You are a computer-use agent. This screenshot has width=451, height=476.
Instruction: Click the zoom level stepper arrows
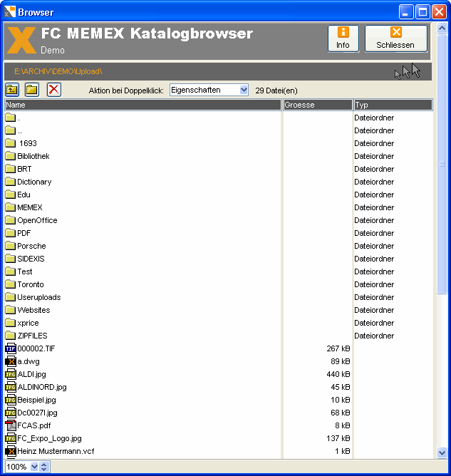coord(44,467)
